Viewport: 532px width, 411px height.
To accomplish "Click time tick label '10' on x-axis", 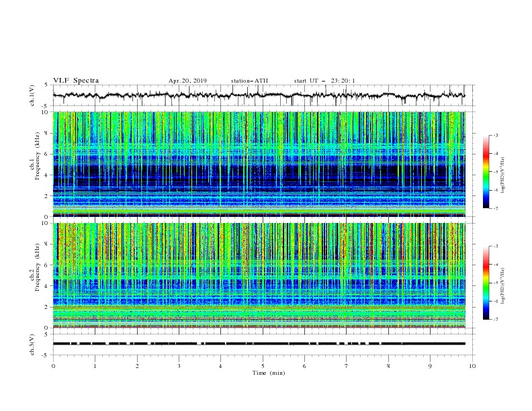I will 472,366.
